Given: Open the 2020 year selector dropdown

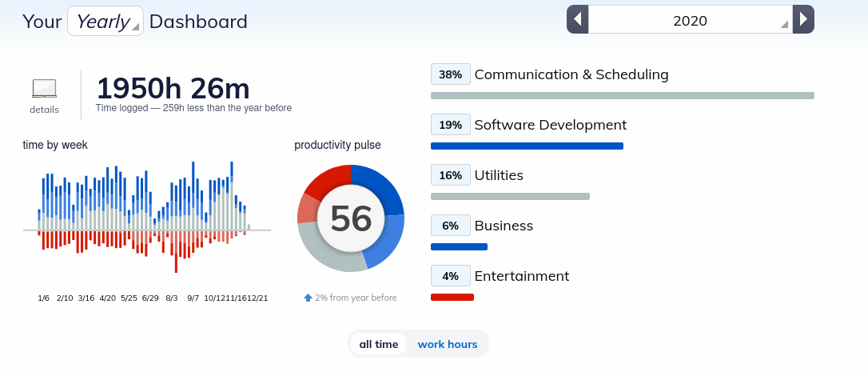Looking at the screenshot, I should coord(691,21).
